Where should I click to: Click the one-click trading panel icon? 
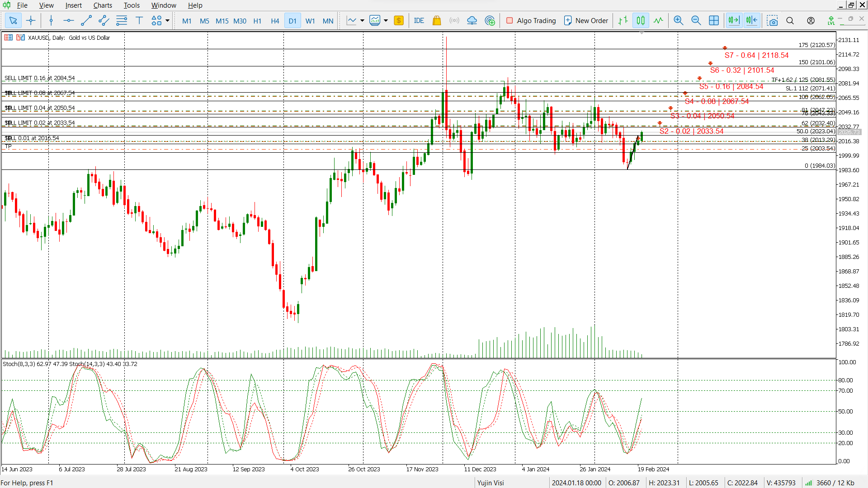point(8,38)
